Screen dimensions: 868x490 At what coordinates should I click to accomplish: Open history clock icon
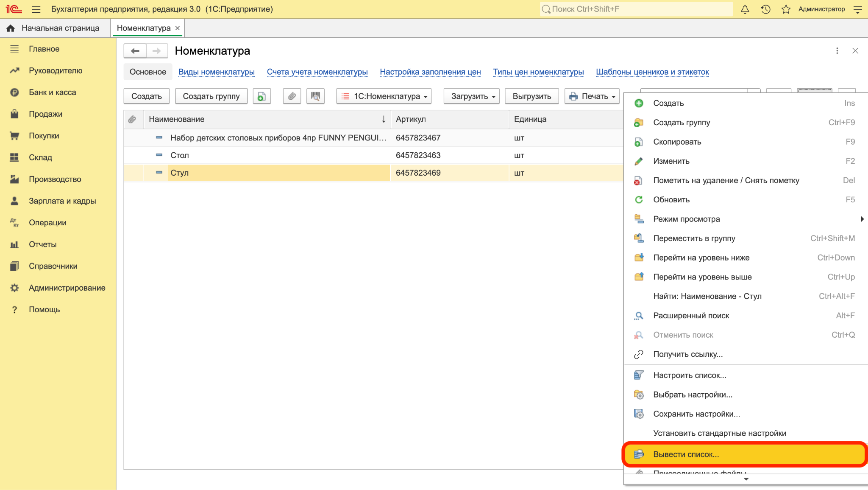tap(765, 9)
